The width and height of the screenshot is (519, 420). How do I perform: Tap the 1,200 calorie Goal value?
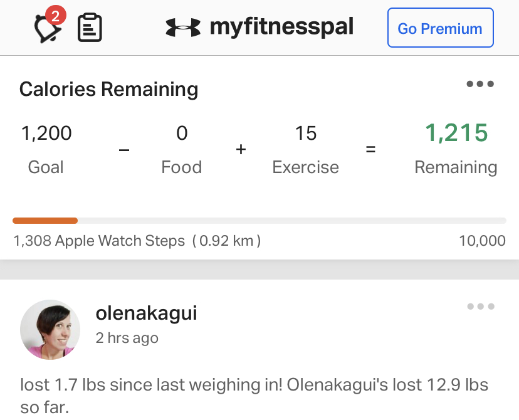coord(46,133)
